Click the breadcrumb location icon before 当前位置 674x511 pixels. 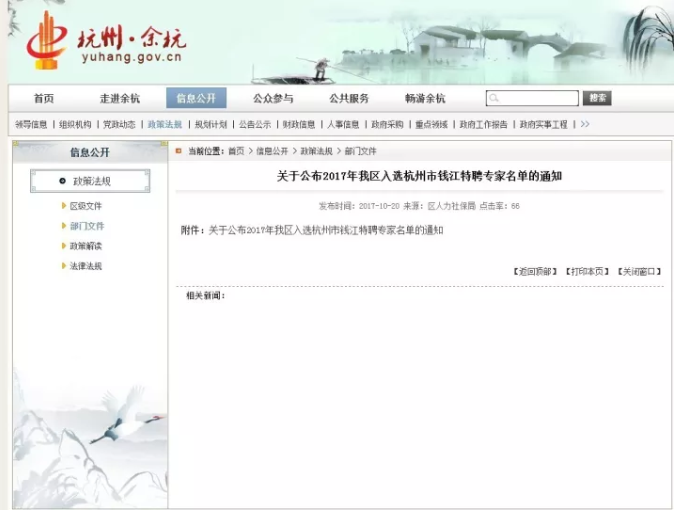tap(179, 151)
